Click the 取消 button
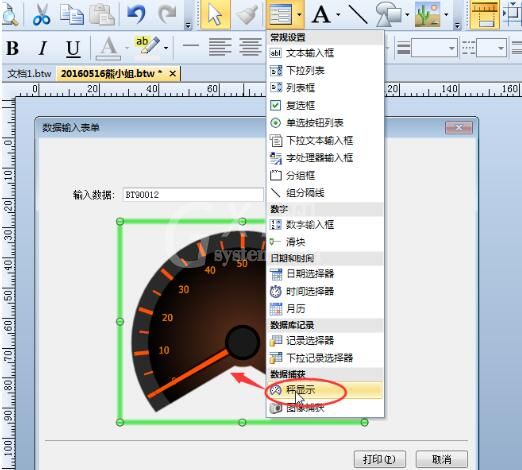The height and width of the screenshot is (470, 522). pos(442,459)
